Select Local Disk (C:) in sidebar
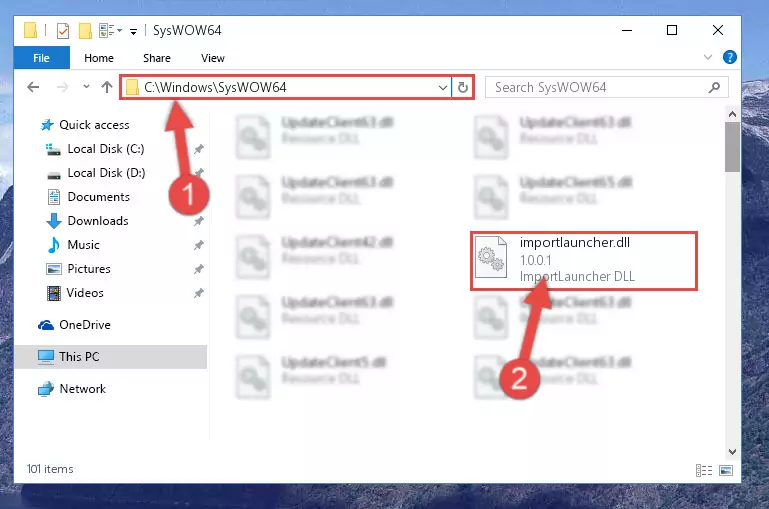The width and height of the screenshot is (769, 509). (106, 149)
